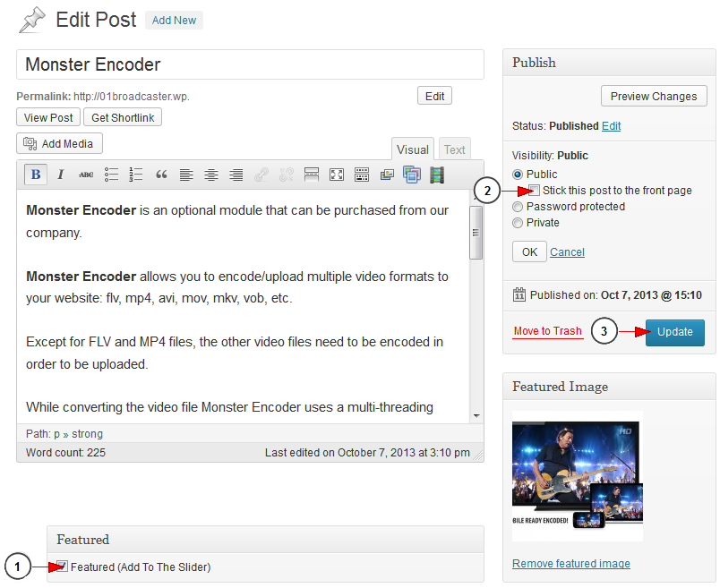Click the 'Word count: 225' text
The height and width of the screenshot is (588, 720).
click(x=65, y=453)
